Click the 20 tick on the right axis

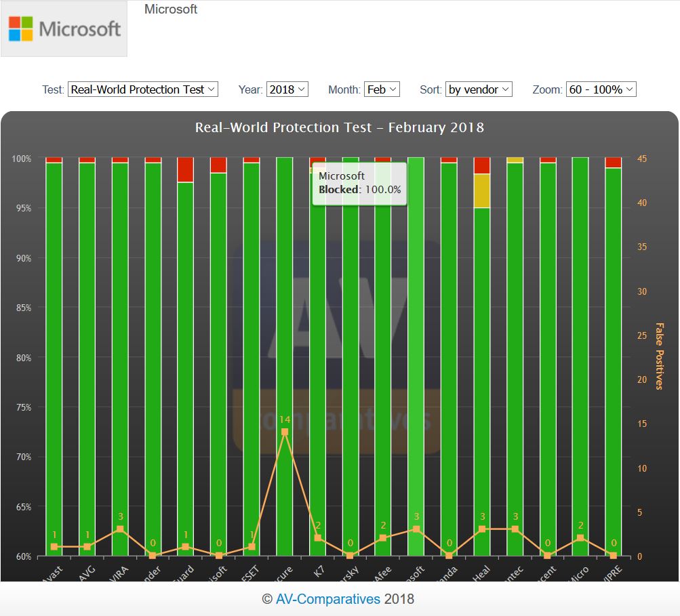coord(642,379)
